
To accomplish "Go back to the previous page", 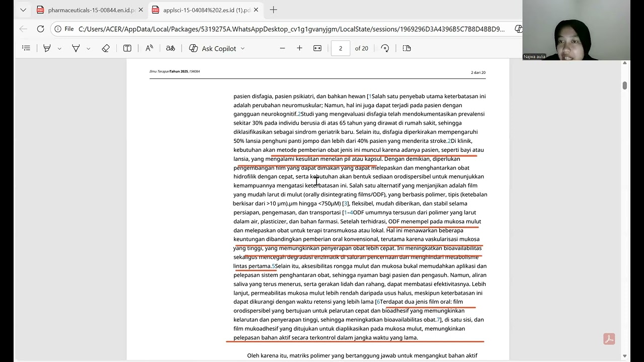I will 23,29.
